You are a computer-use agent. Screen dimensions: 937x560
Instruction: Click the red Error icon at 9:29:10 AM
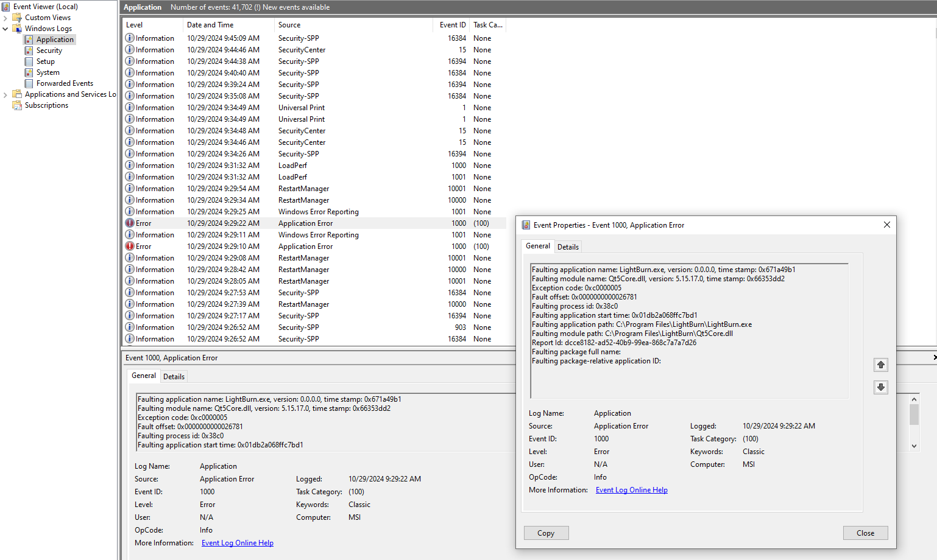(x=130, y=247)
